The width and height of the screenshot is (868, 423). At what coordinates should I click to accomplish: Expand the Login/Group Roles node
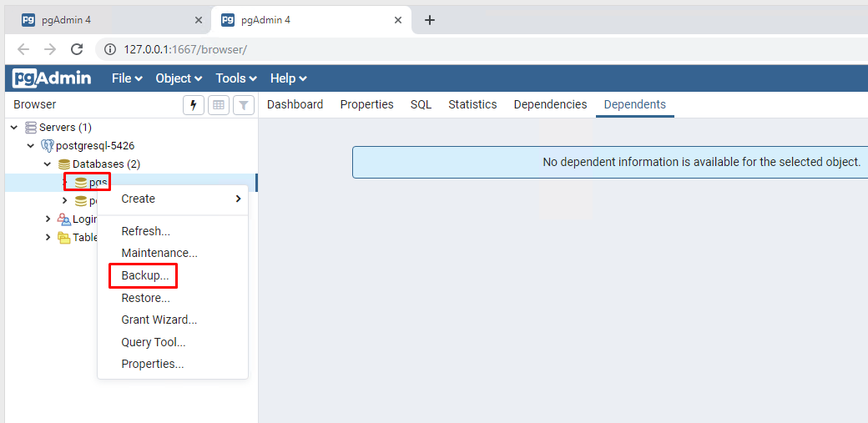48,219
